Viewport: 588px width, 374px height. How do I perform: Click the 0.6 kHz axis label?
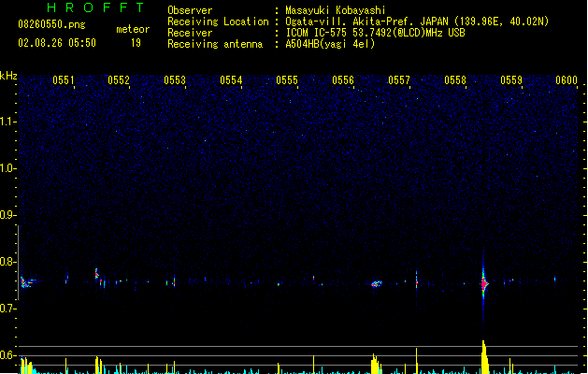pyautogui.click(x=7, y=355)
